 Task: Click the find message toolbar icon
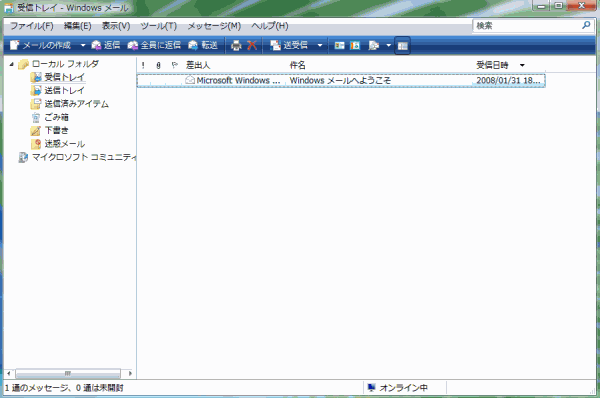click(x=374, y=46)
